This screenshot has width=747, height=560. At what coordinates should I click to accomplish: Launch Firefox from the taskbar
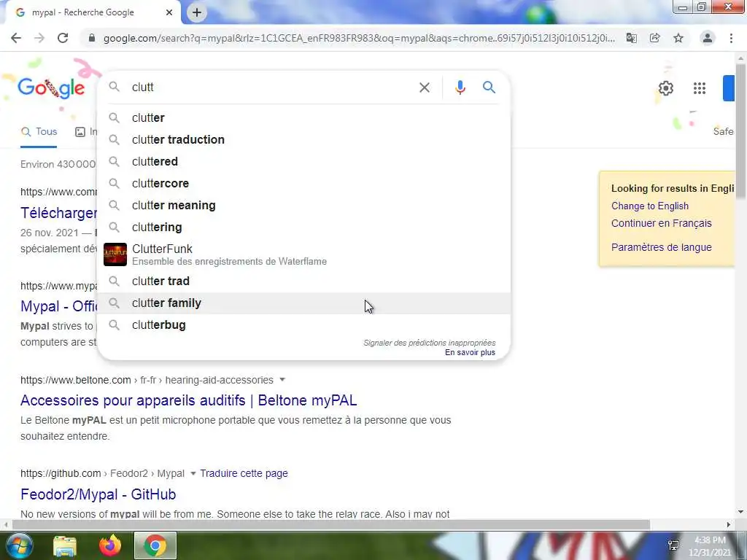coord(110,545)
